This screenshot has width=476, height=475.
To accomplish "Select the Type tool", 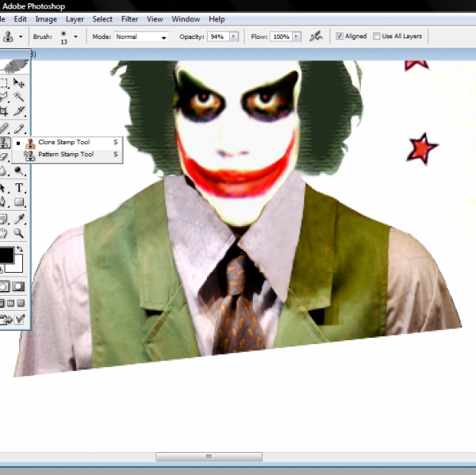I will [x=19, y=188].
